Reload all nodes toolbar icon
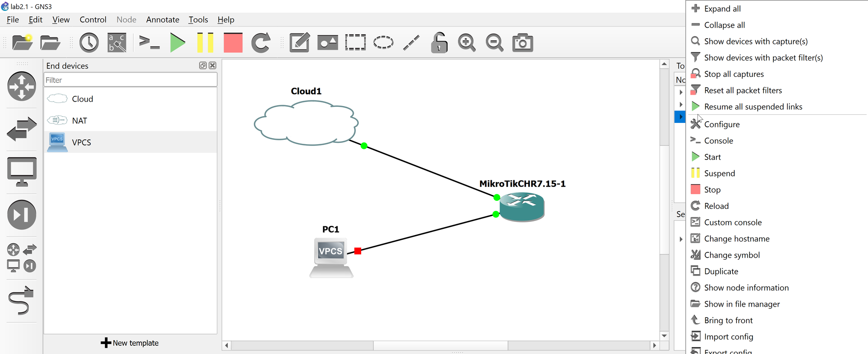The height and width of the screenshot is (354, 868). tap(261, 43)
